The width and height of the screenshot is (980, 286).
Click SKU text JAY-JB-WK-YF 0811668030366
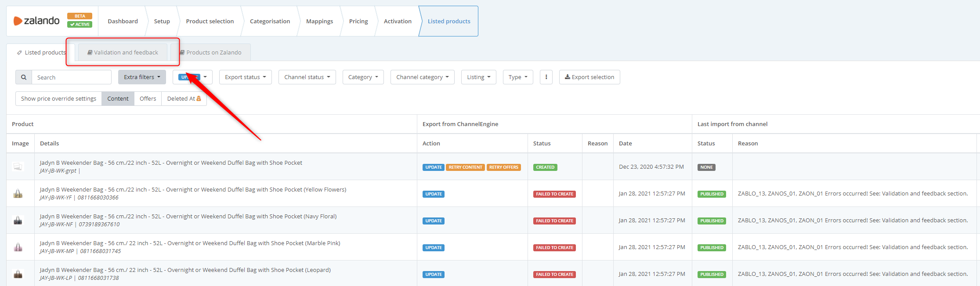point(79,197)
